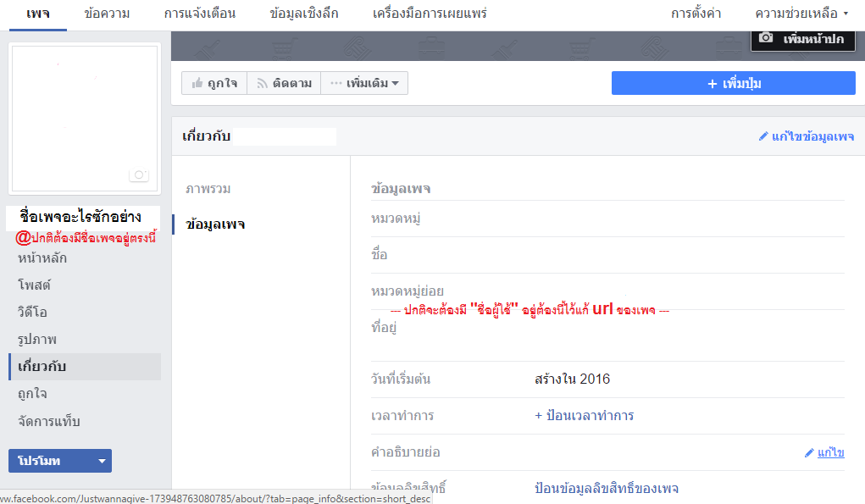Click the ชื่อ row

tap(607, 255)
